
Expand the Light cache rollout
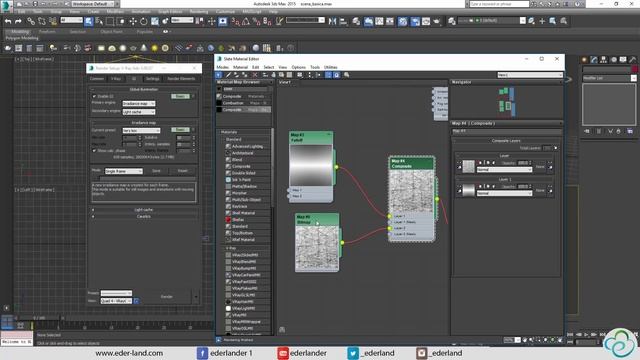pos(144,210)
